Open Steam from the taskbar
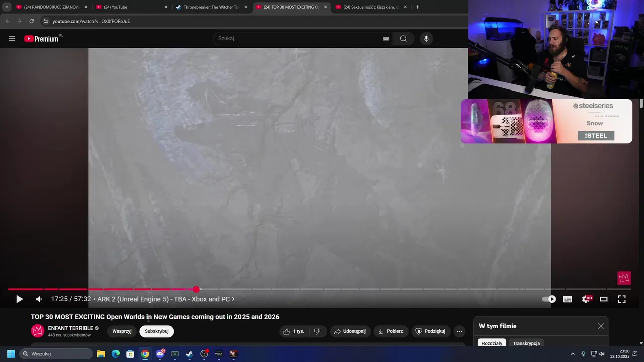Viewport: 644px width, 362px height. 189,354
